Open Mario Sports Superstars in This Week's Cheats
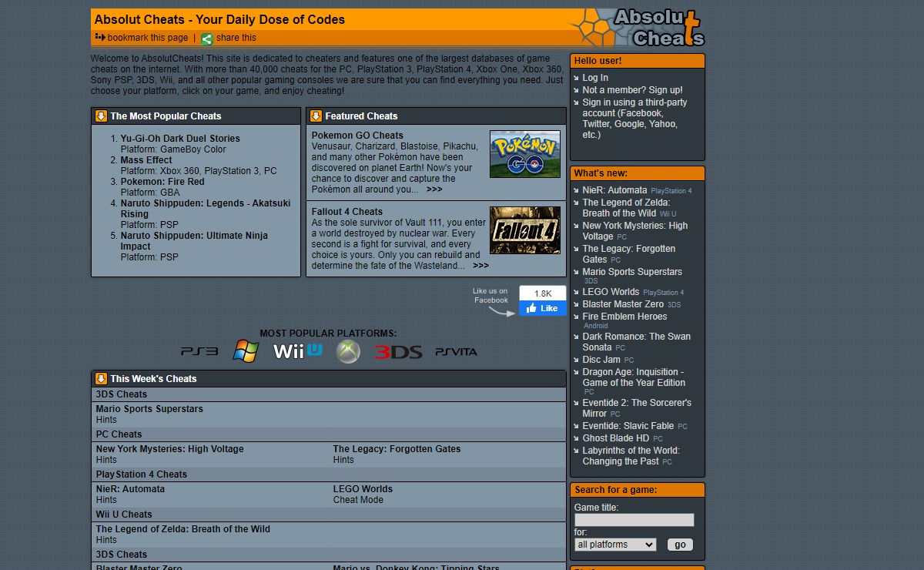Viewport: 924px width, 570px height. 149,409
